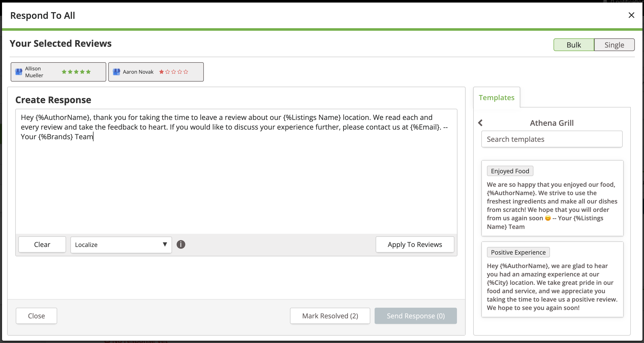Close the Respond To All dialog with X
The image size is (644, 343).
(631, 15)
